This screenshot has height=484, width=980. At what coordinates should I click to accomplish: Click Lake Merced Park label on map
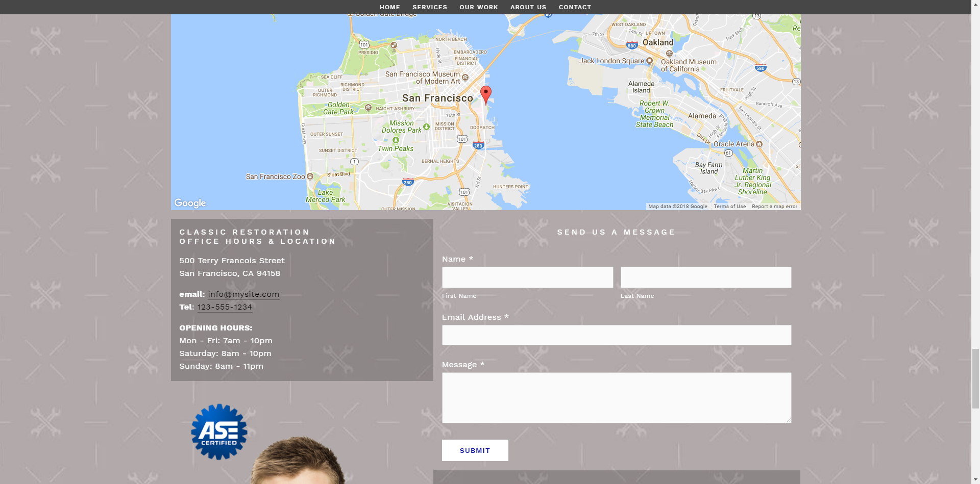pos(325,196)
